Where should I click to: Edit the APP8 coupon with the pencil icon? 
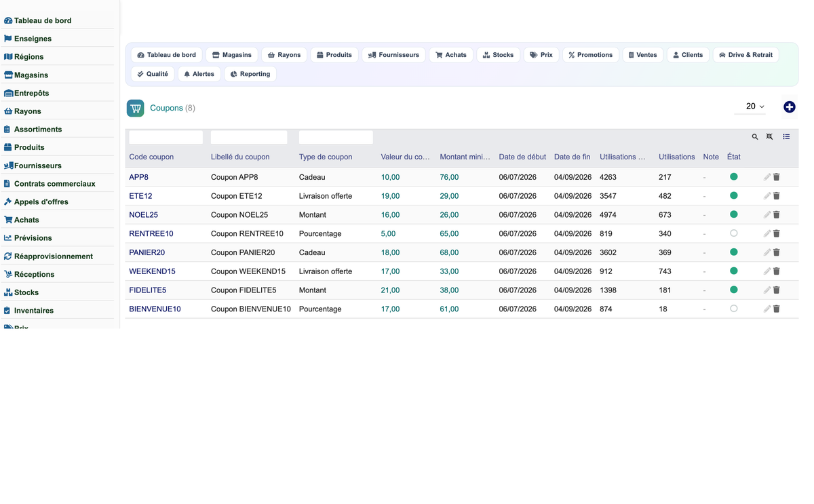767,177
